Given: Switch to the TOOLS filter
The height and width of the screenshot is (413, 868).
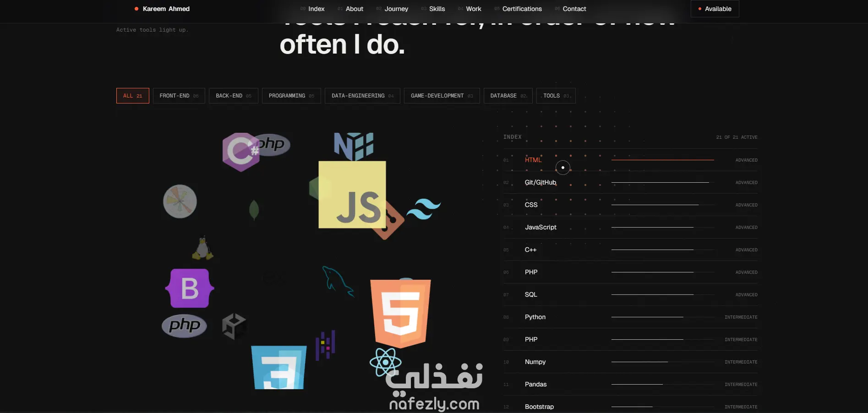Looking at the screenshot, I should [556, 96].
